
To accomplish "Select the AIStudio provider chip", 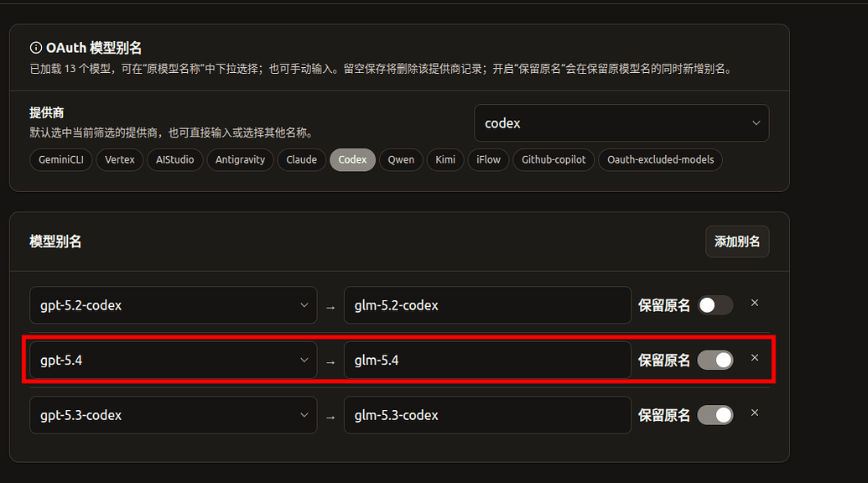I will point(175,160).
